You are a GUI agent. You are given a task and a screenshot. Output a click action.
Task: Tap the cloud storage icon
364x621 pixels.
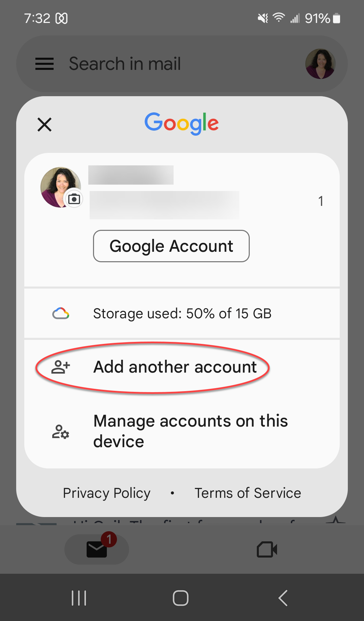coord(61,314)
